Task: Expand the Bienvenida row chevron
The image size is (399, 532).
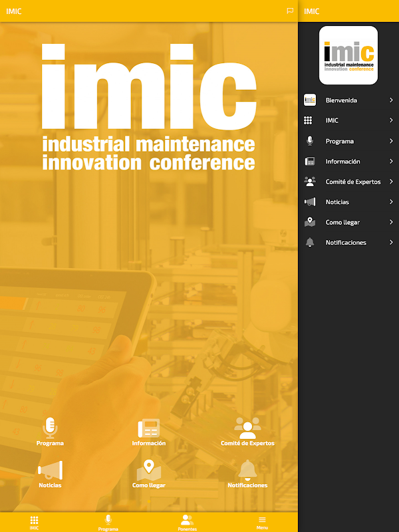Action: [391, 100]
